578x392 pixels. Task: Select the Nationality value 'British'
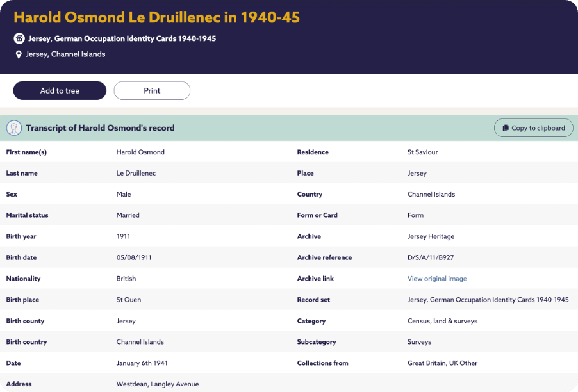coord(126,279)
